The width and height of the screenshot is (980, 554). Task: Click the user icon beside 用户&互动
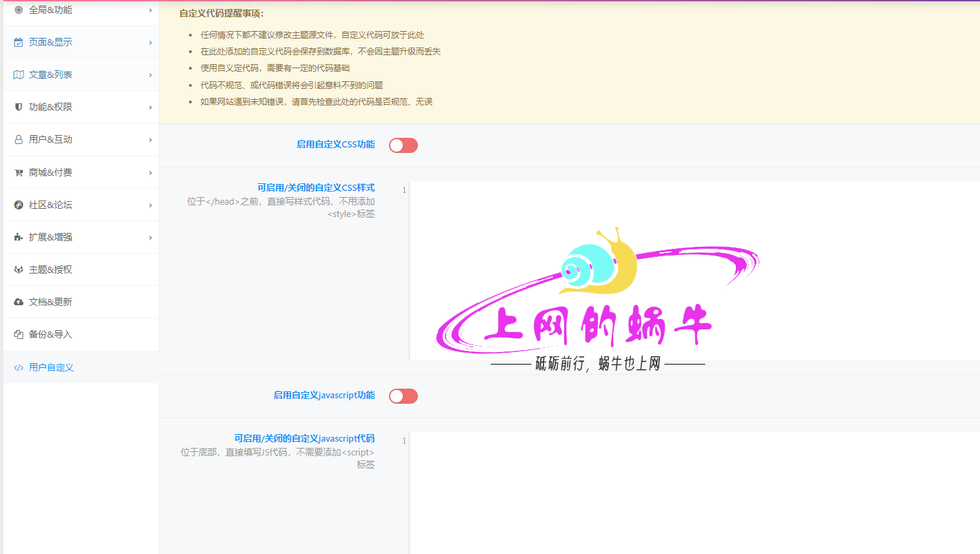[x=19, y=139]
